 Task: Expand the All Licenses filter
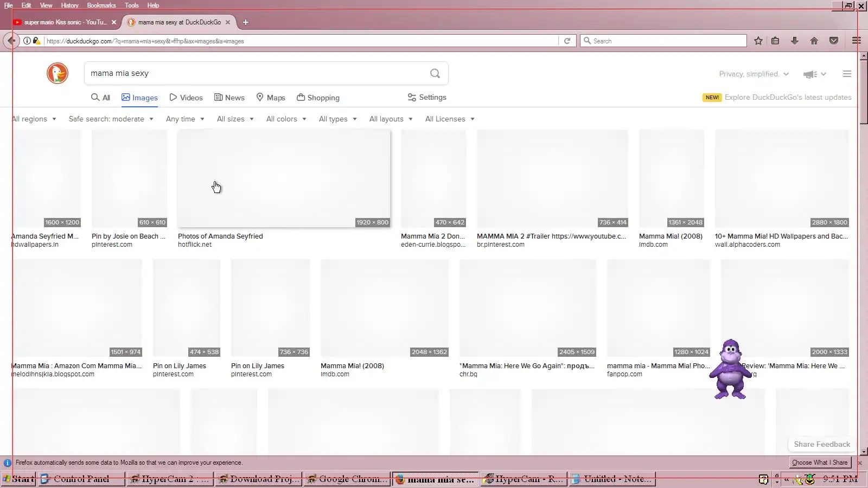tap(450, 119)
